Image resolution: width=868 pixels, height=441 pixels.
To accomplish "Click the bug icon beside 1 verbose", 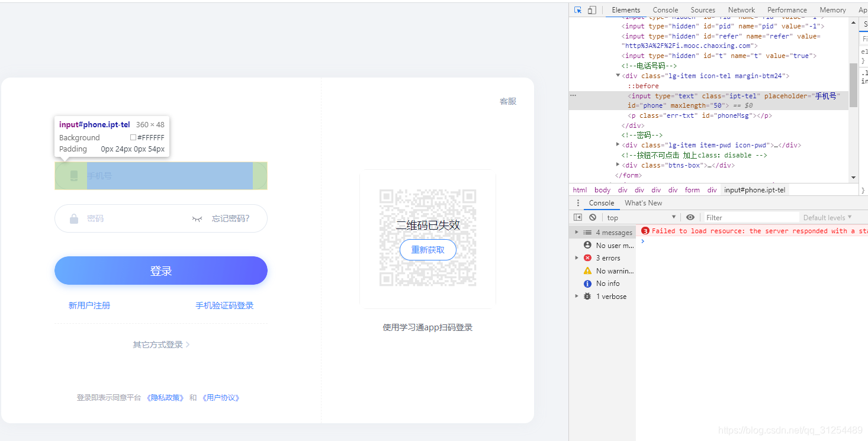I will click(587, 297).
